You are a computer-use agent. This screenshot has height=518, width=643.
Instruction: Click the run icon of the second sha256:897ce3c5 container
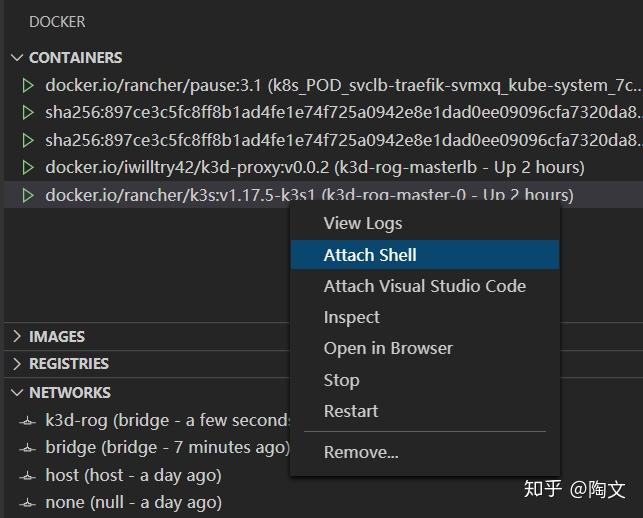28,140
